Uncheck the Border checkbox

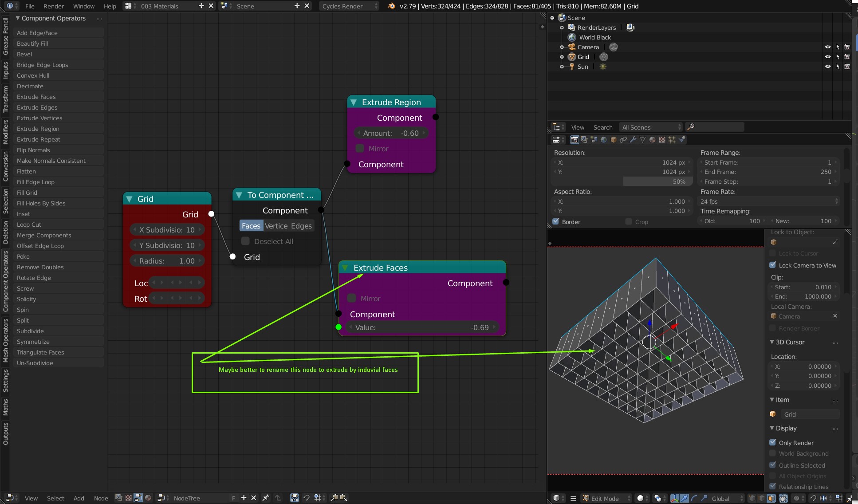[555, 221]
